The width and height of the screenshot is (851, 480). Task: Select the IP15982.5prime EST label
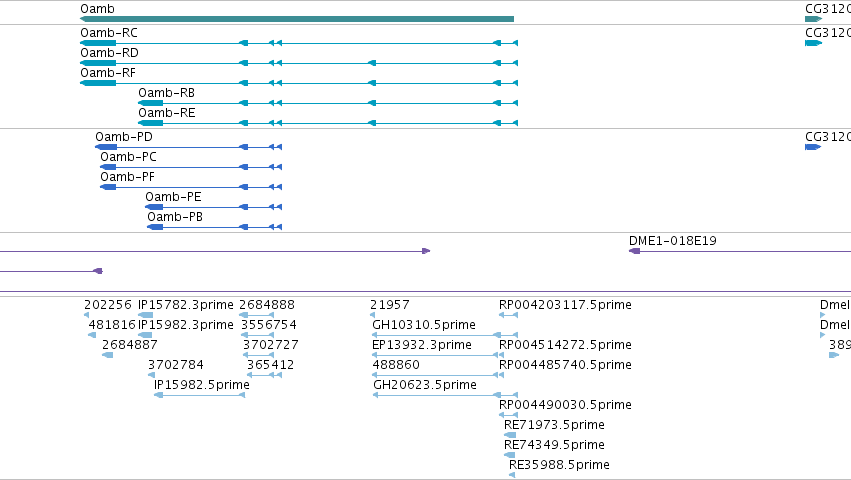tap(201, 385)
